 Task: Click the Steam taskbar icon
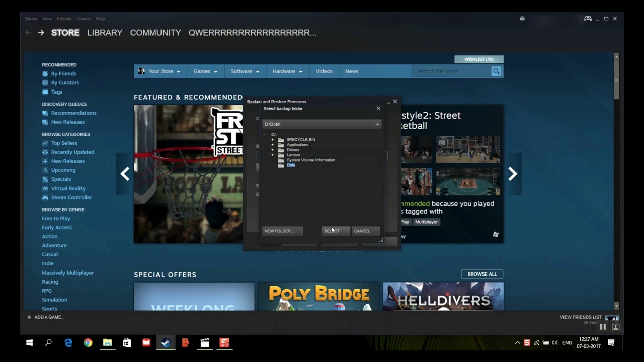click(x=166, y=343)
